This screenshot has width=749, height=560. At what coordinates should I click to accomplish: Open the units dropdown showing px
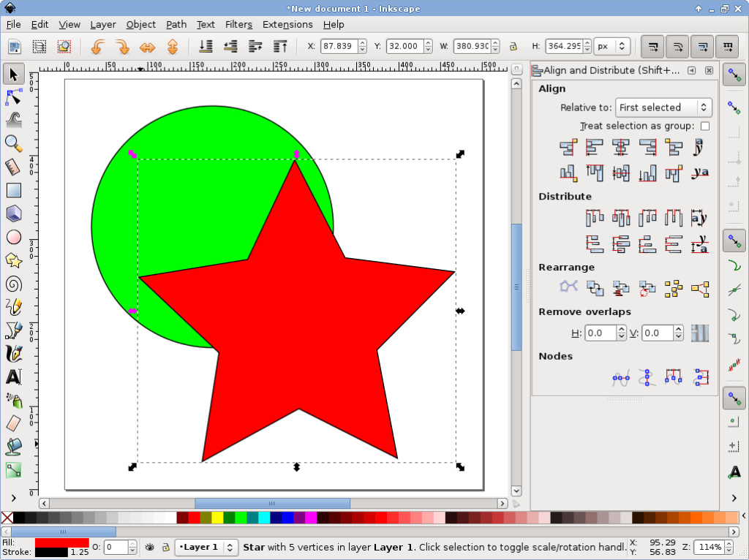[611, 46]
